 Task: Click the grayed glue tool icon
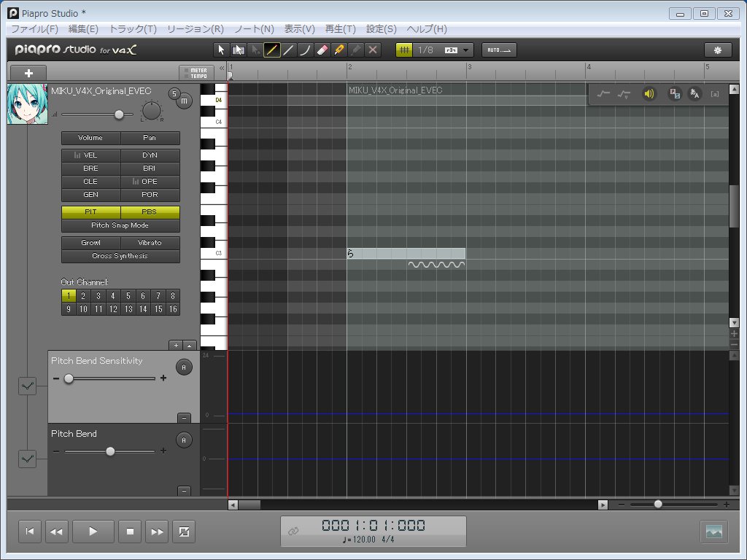356,50
